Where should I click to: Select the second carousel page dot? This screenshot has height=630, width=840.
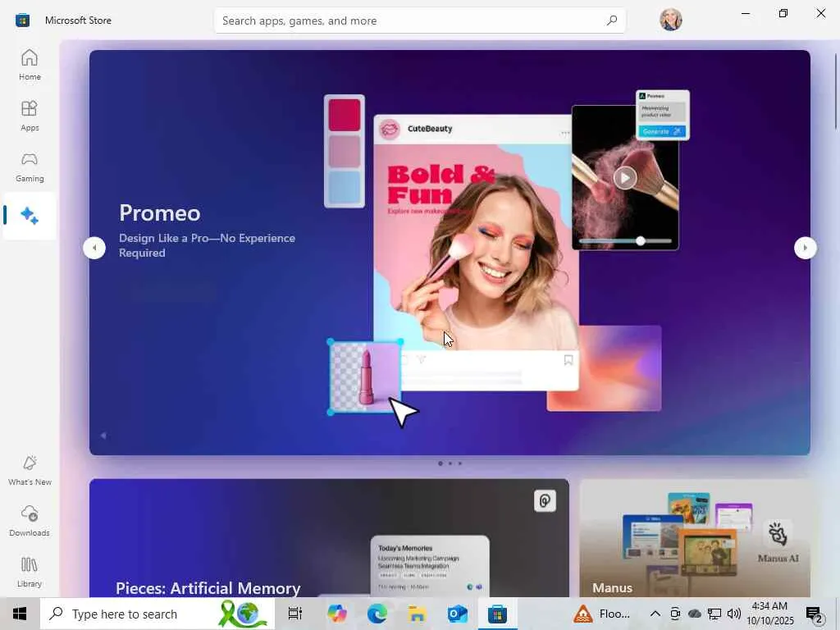pos(450,463)
